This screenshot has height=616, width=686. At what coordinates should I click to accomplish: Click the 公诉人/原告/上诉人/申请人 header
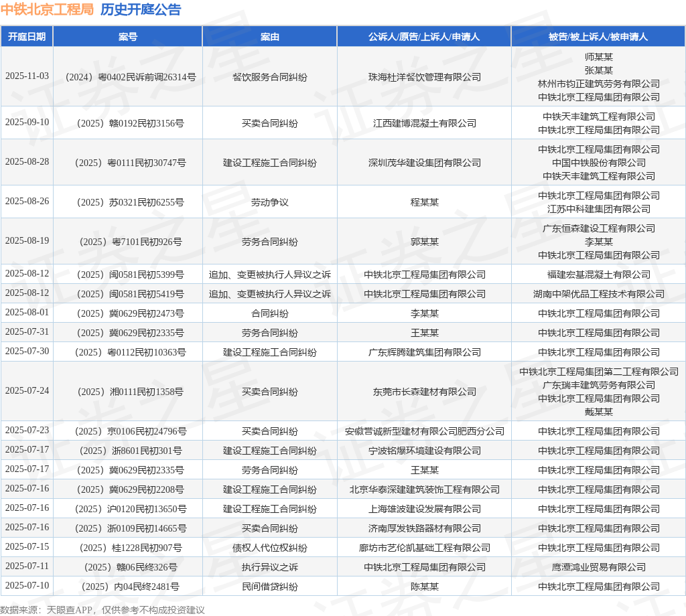pyautogui.click(x=424, y=37)
